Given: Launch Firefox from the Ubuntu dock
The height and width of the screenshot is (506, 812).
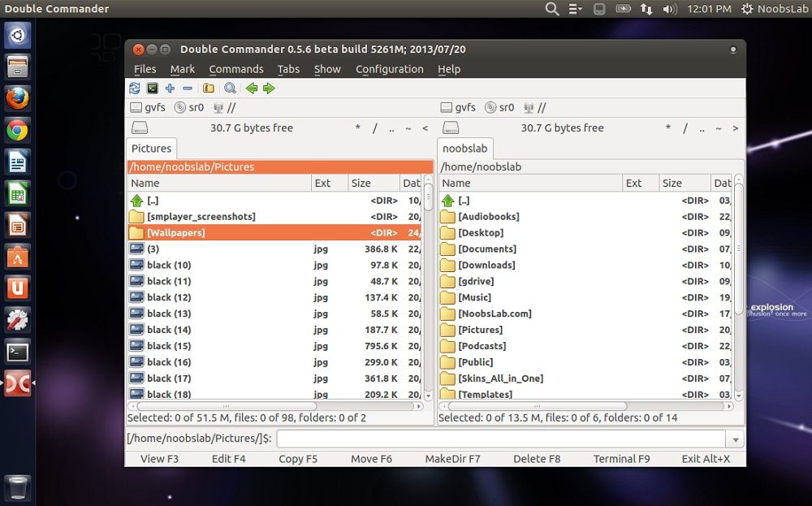Looking at the screenshot, I should click(17, 97).
